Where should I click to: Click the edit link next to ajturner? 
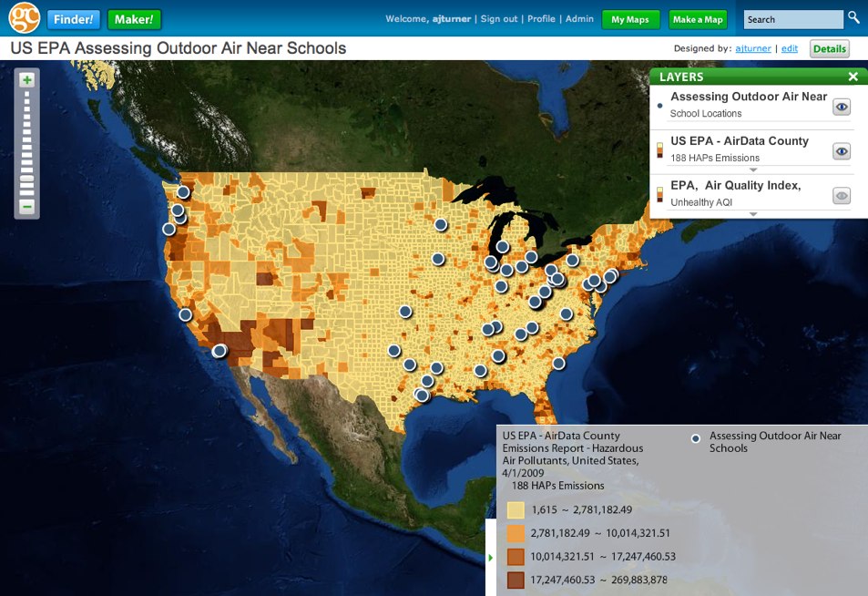click(x=789, y=48)
